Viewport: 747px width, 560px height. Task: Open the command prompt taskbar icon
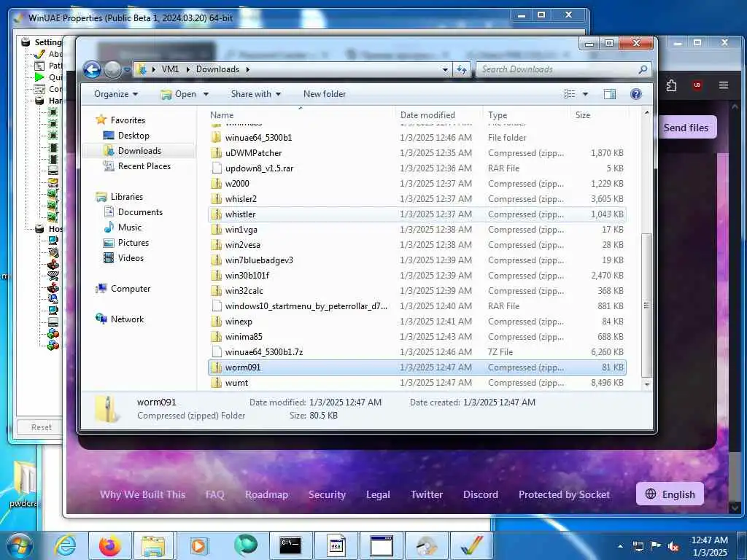[290, 545]
